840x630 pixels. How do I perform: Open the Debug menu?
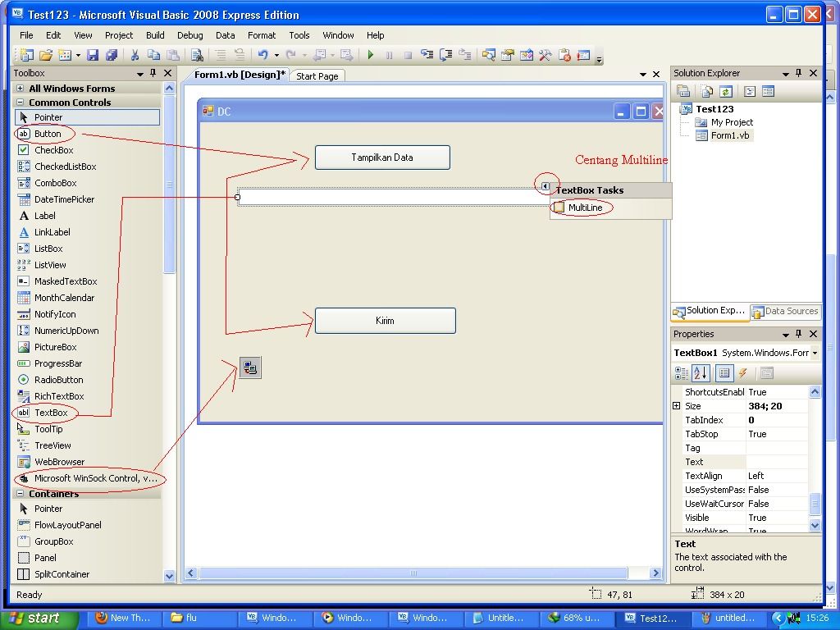(x=189, y=35)
